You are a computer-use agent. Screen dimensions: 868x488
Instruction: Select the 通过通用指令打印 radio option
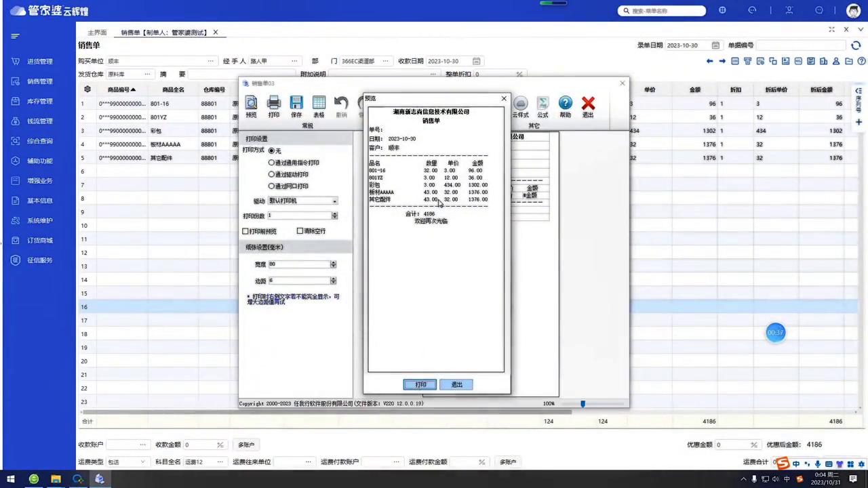tap(272, 163)
